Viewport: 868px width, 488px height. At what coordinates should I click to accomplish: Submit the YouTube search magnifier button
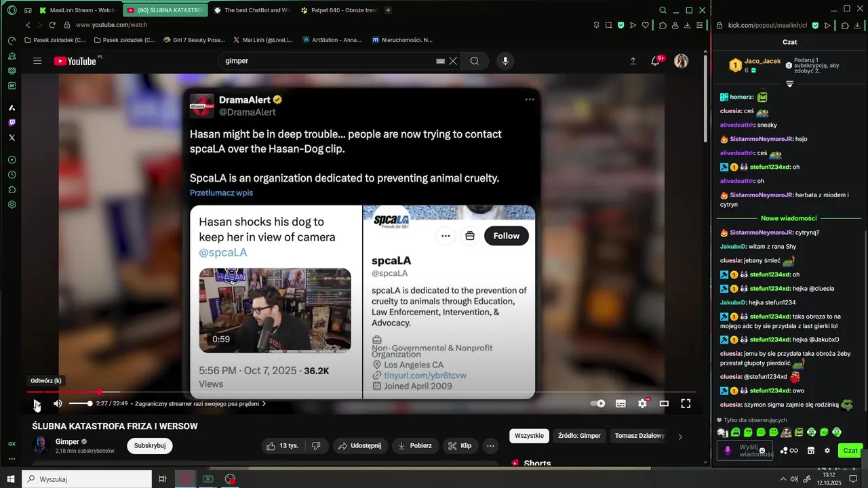tap(475, 61)
